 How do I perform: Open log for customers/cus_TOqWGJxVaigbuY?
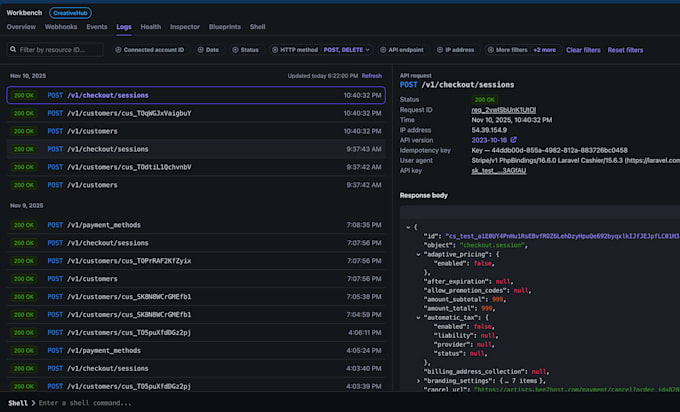coord(196,113)
